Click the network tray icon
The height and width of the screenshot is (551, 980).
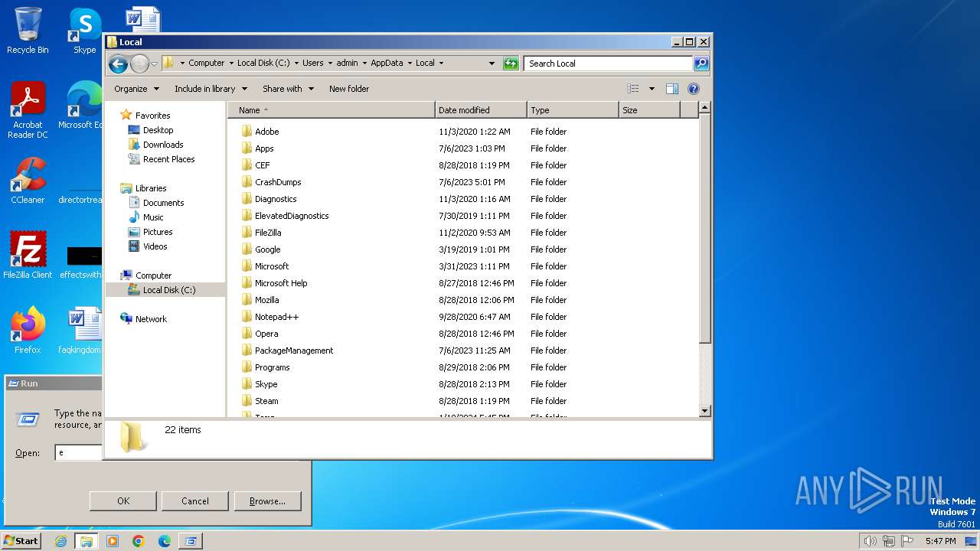pos(889,541)
